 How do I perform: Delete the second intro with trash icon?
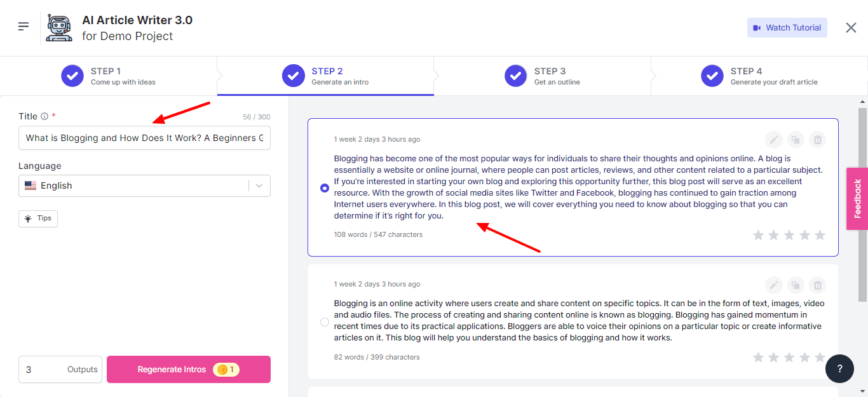click(x=818, y=285)
